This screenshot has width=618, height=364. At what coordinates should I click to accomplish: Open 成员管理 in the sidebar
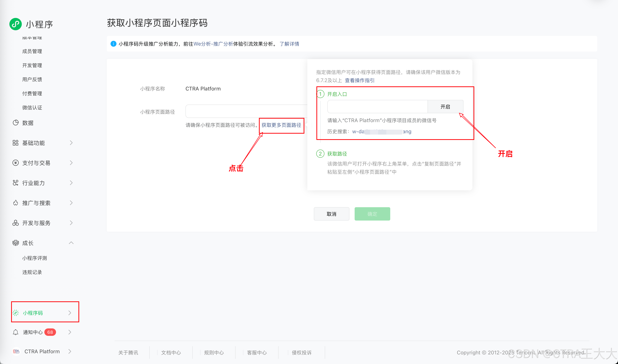pyautogui.click(x=32, y=51)
